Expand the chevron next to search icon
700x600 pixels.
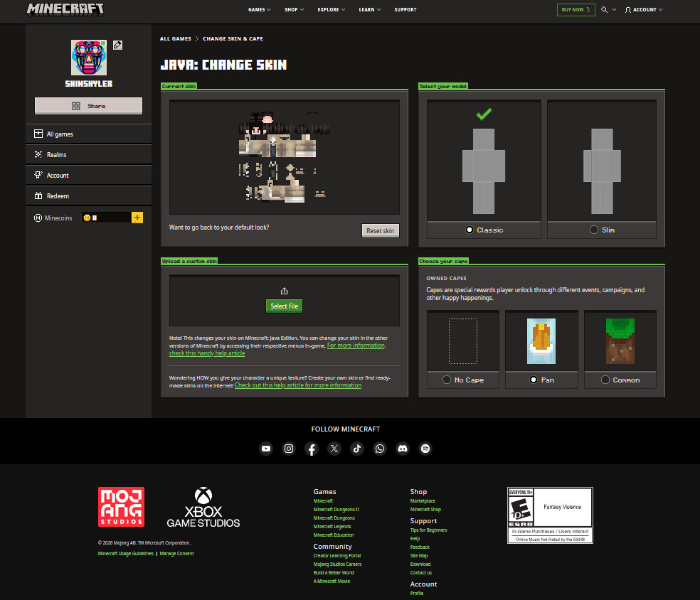point(615,9)
